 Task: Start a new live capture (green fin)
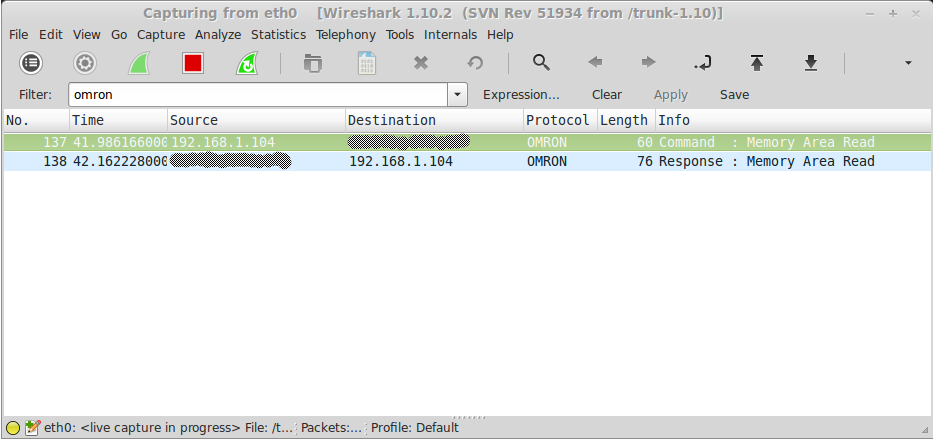[139, 62]
